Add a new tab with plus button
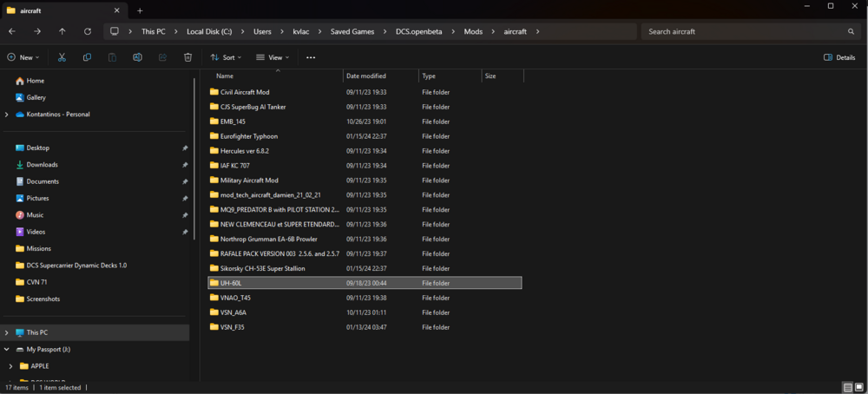Viewport: 868px width, 394px height. [x=140, y=10]
